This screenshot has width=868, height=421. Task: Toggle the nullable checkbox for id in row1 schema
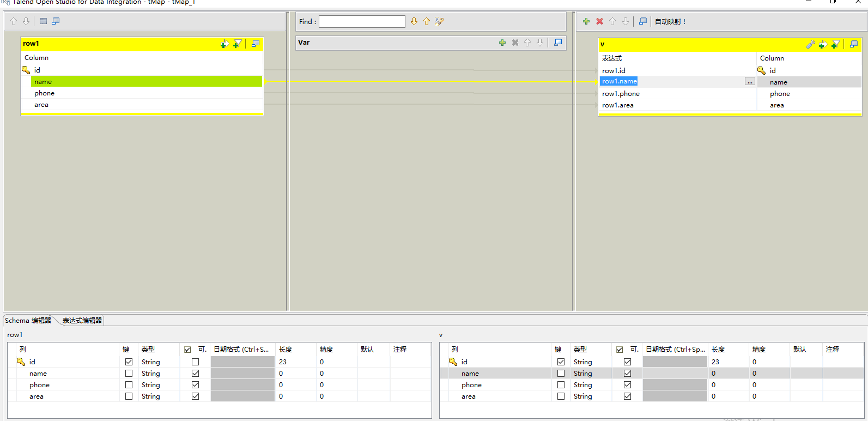pyautogui.click(x=195, y=362)
